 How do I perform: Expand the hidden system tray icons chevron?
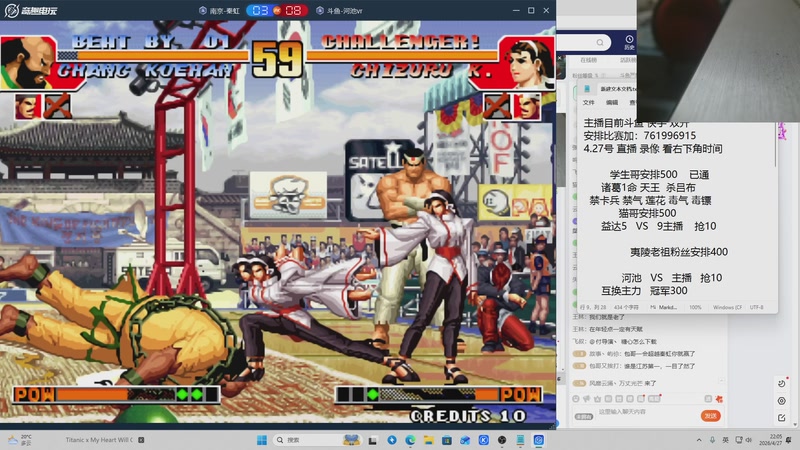[x=698, y=440]
